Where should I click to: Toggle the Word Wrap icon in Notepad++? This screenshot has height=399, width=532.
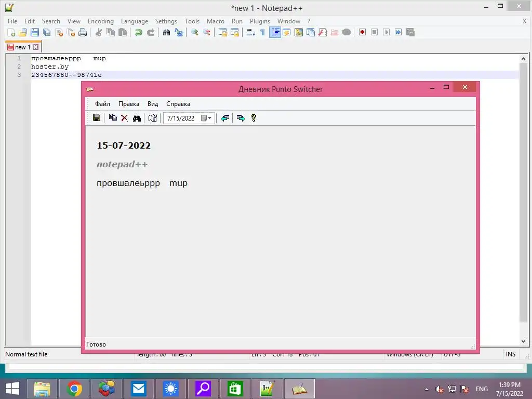tap(251, 32)
